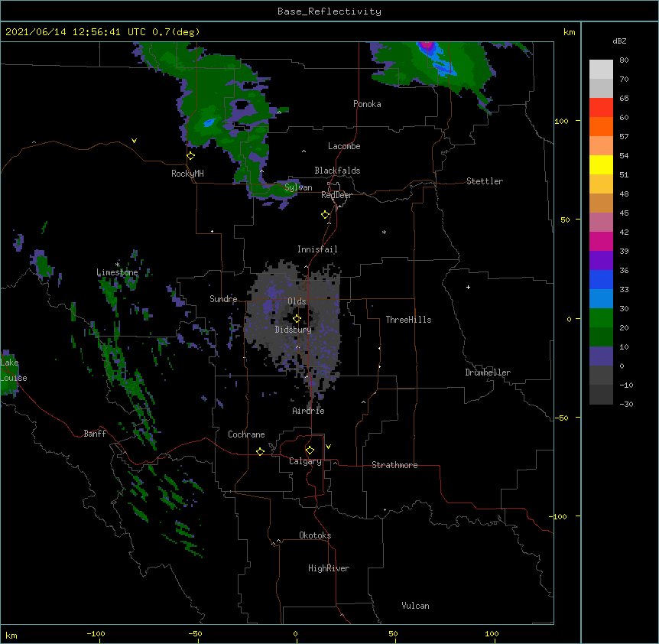
Task: Click the Sylvan label on the map
Action: point(298,187)
